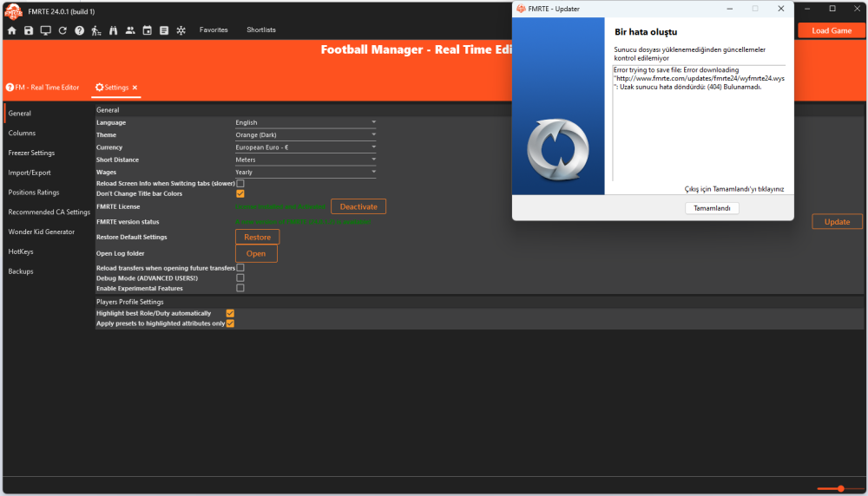Screen dimensions: 868x496
Task: Close the Settings tab with X
Action: (x=135, y=88)
